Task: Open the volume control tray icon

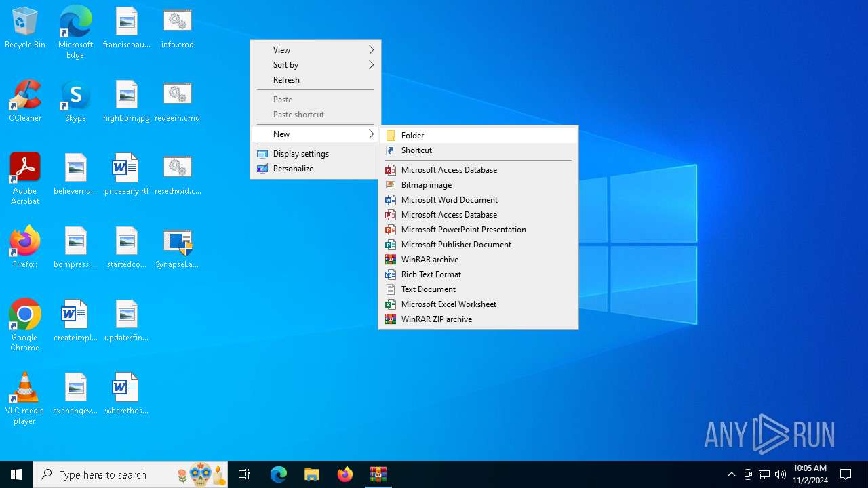Action: pos(781,474)
